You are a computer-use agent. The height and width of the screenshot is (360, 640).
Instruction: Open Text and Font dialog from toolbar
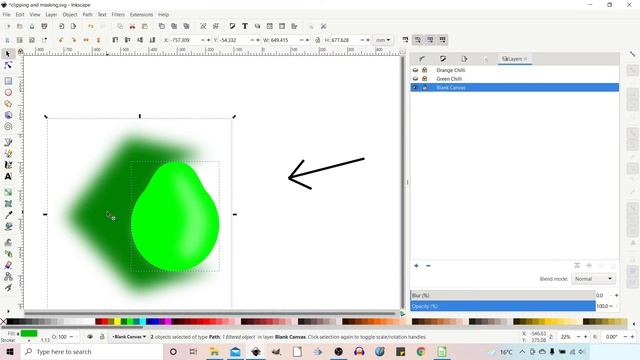(245, 26)
